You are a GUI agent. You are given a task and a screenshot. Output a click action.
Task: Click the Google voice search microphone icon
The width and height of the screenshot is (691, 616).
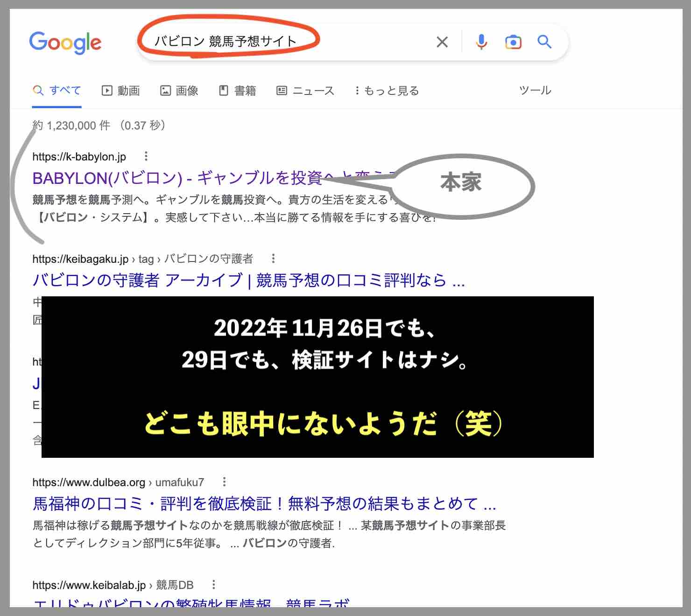[x=480, y=42]
